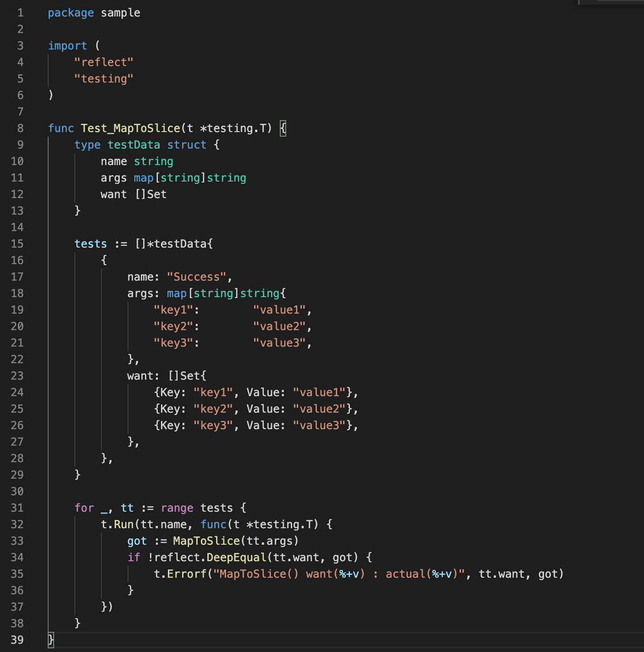Click the 'tests' variable on line 15
Viewport: 644px width, 652px height.
90,244
